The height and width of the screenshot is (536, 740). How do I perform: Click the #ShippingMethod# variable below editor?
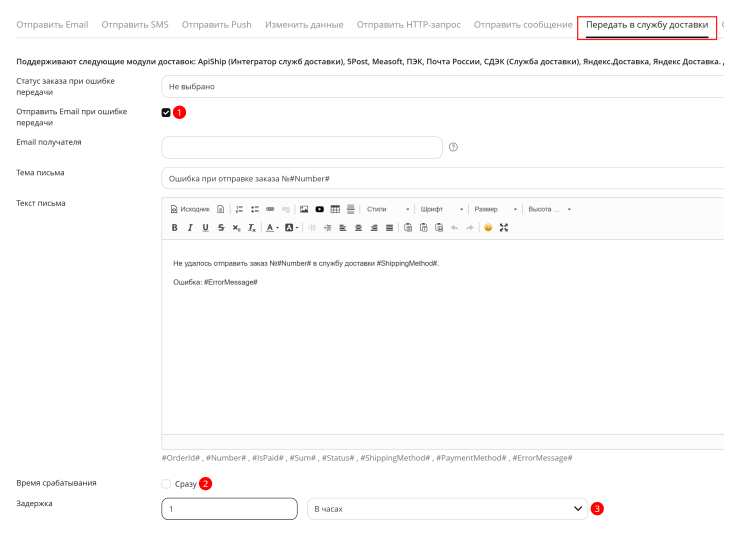(395, 458)
